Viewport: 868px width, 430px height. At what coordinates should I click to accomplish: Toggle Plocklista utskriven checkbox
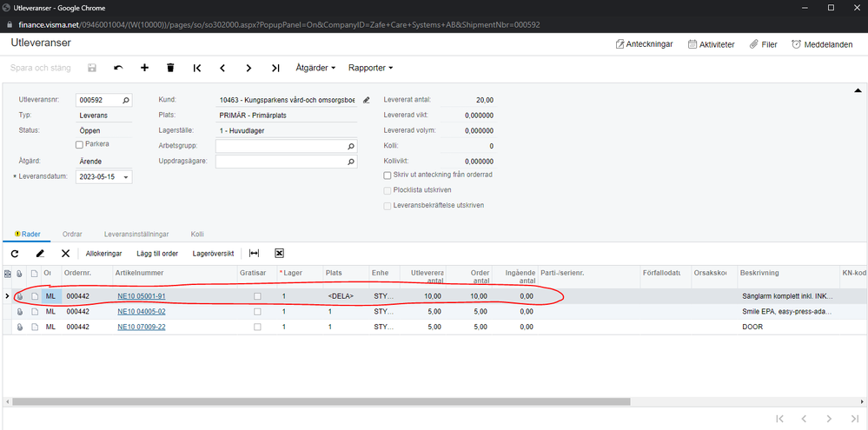tap(388, 190)
